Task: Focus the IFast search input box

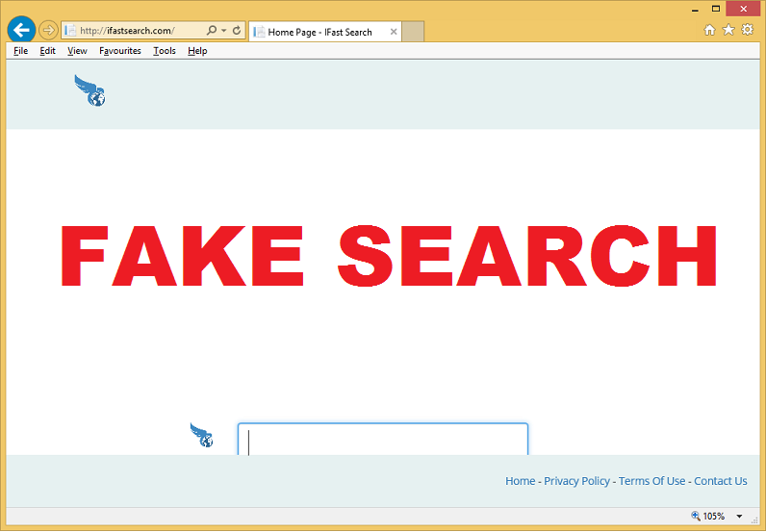Action: tap(382, 440)
